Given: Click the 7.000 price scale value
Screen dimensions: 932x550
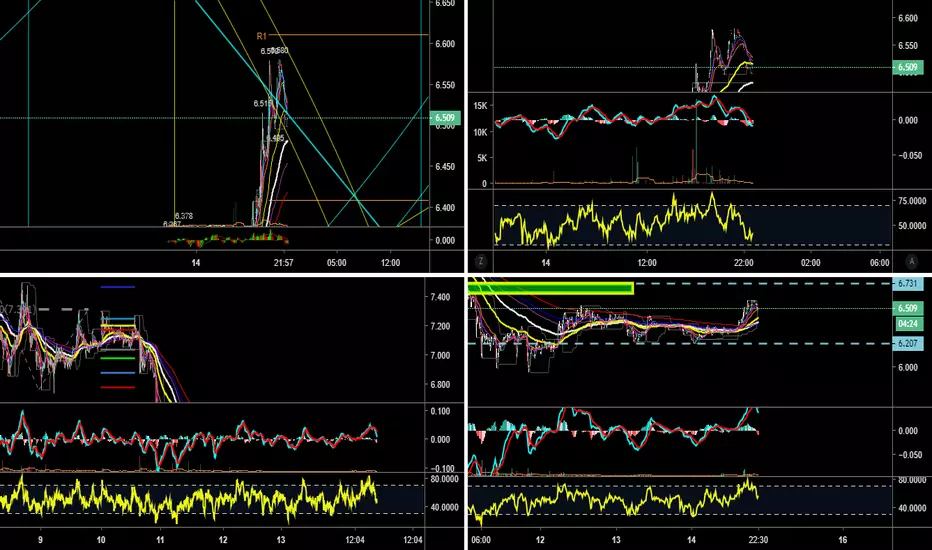Looking at the screenshot, I should [x=440, y=356].
